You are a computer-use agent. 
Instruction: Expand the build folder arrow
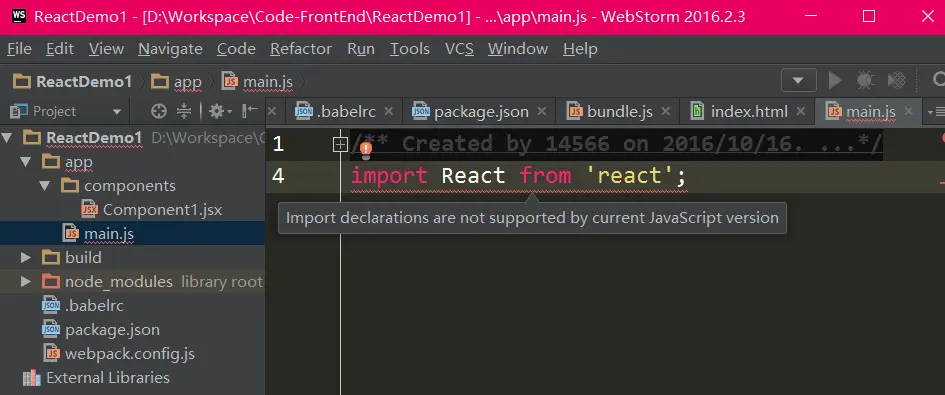[25, 258]
